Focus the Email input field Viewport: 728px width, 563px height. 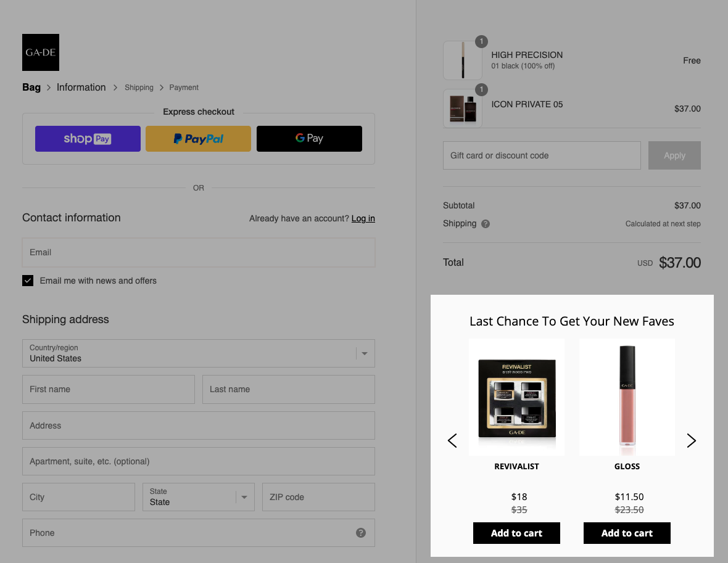(199, 252)
